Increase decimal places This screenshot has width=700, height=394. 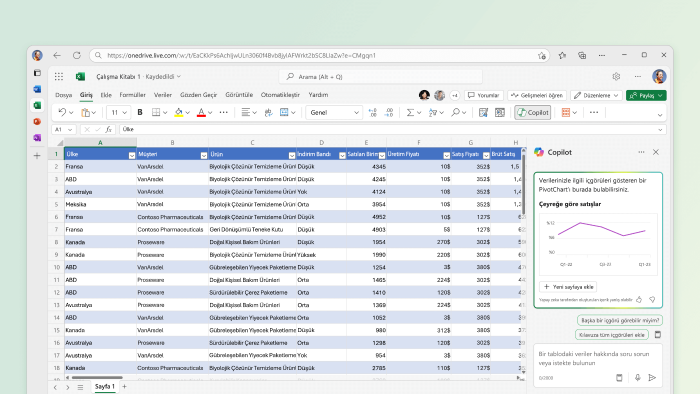pyautogui.click(x=373, y=112)
